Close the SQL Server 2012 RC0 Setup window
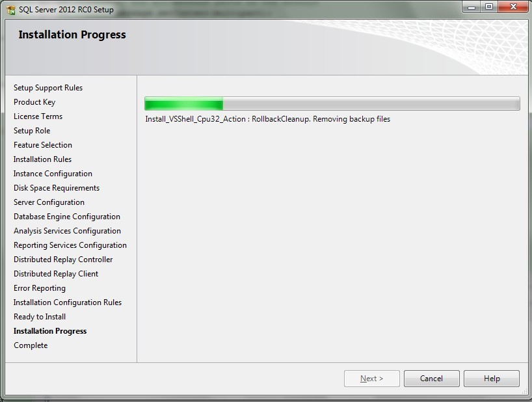Viewport: 532px width, 402px height. pyautogui.click(x=513, y=7)
